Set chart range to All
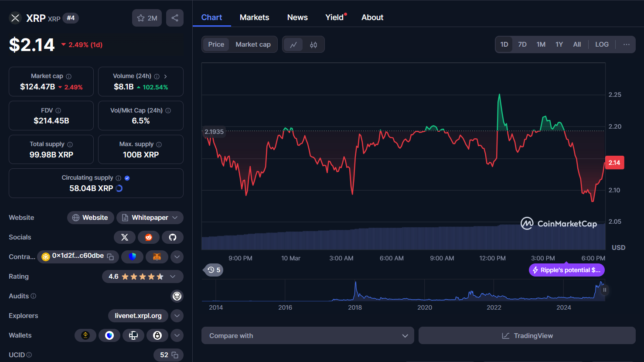 click(x=577, y=44)
